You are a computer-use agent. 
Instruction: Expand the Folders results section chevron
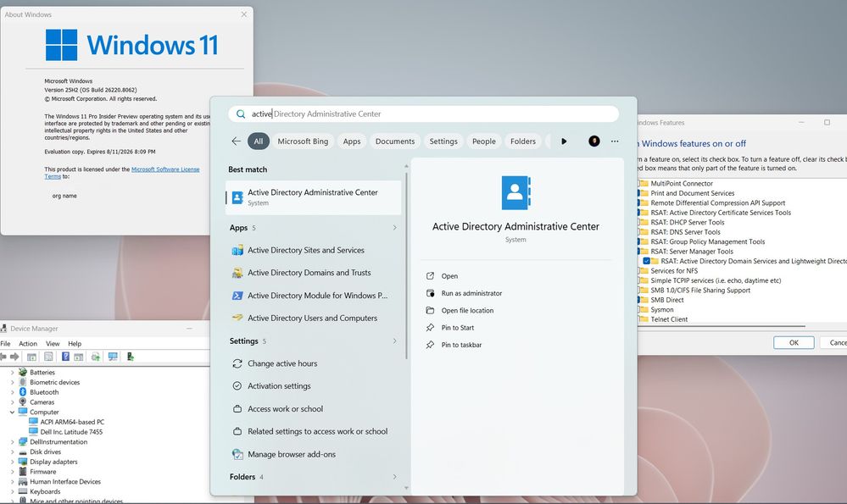[395, 477]
